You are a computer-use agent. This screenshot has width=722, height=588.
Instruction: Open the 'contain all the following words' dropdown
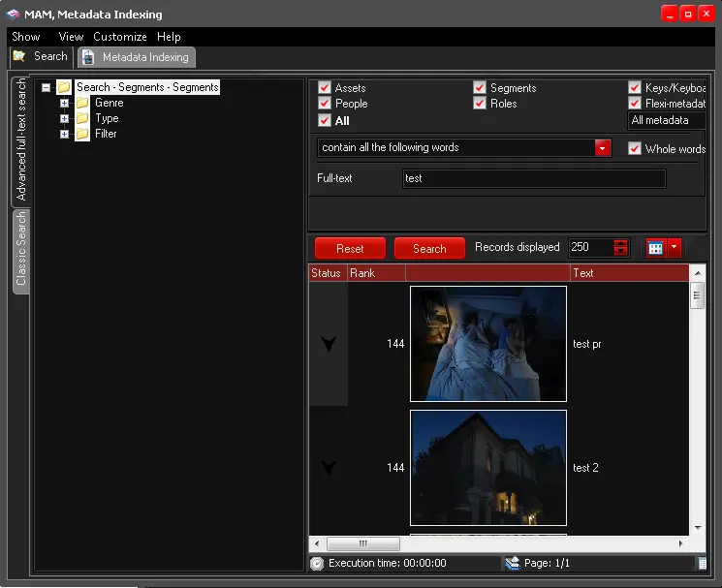click(x=603, y=148)
